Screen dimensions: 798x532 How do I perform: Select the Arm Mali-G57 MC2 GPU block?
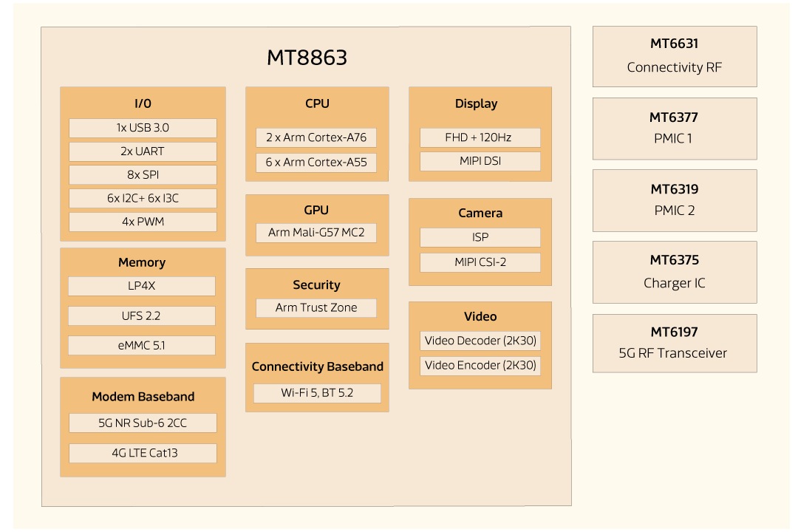pyautogui.click(x=316, y=231)
